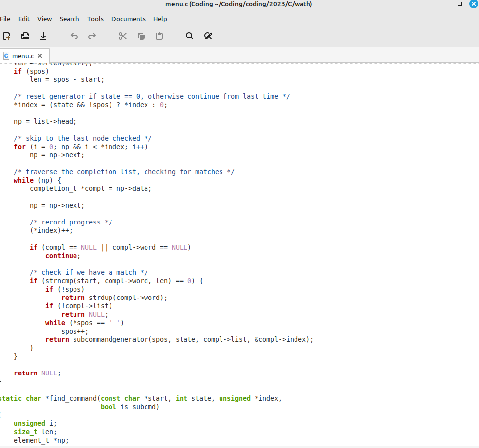Switch to the menu.c tab
The height and width of the screenshot is (448, 479).
pyautogui.click(x=23, y=56)
